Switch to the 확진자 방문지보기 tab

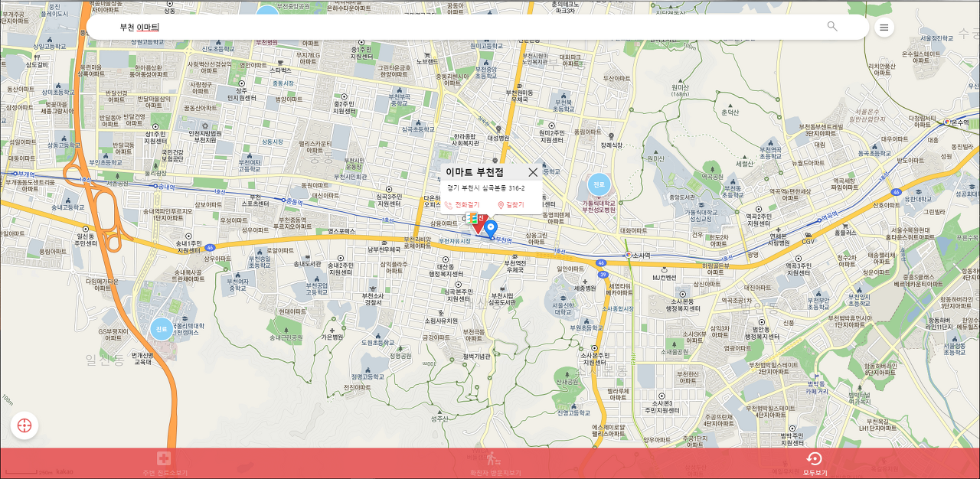(495, 464)
